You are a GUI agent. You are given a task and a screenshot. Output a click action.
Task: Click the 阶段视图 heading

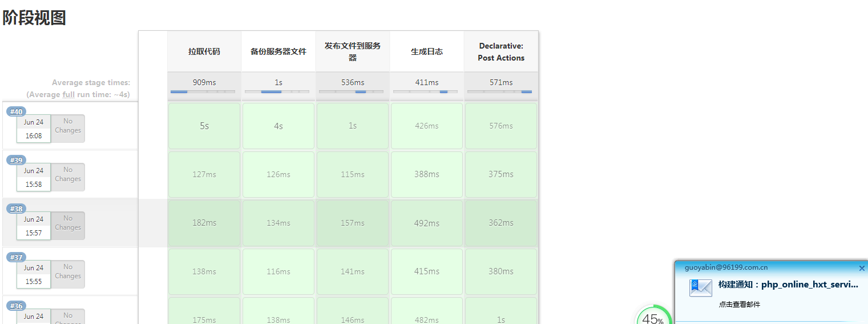[34, 18]
